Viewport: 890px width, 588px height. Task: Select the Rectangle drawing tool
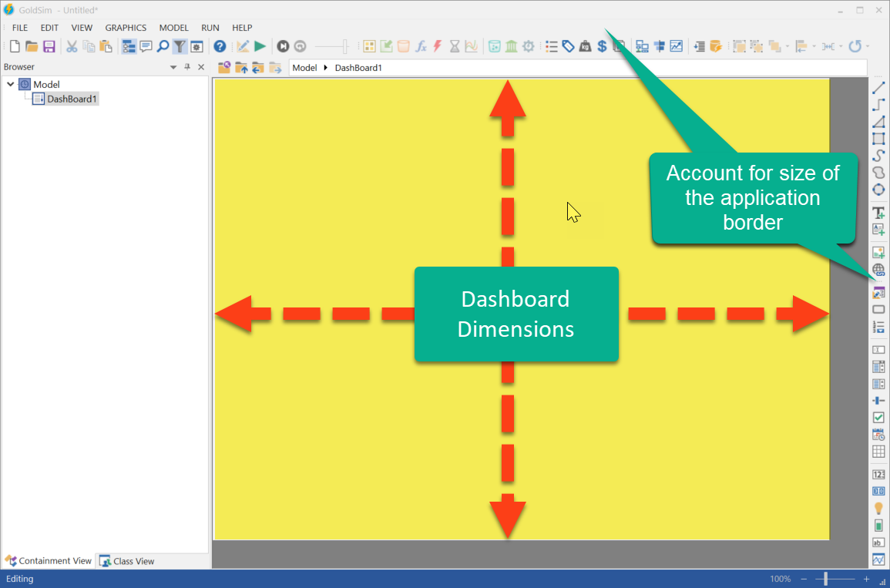(x=878, y=139)
